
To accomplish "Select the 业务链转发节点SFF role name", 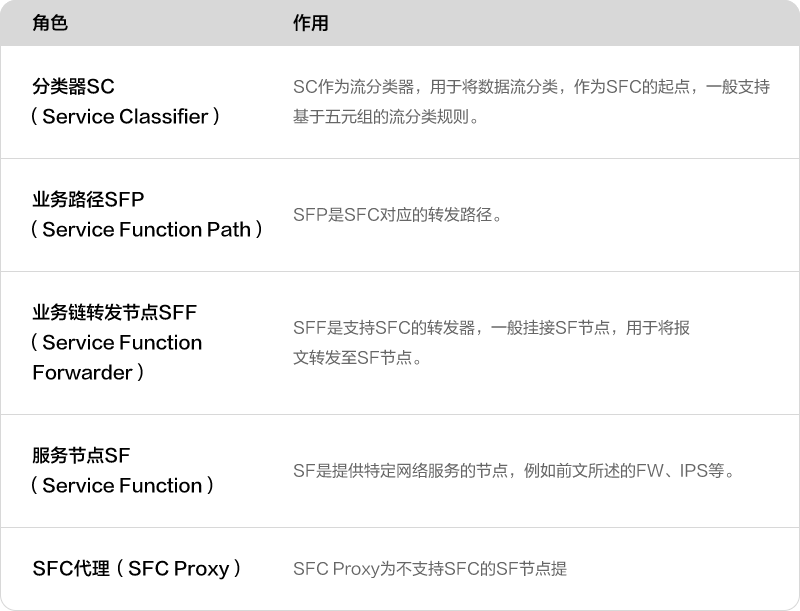I will pyautogui.click(x=114, y=312).
